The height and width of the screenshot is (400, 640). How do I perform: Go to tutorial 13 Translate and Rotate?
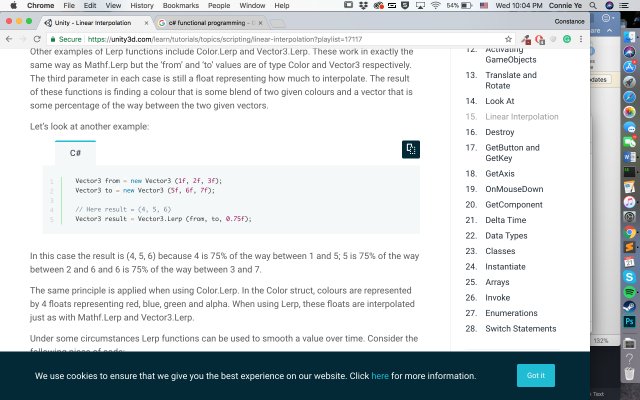point(511,80)
